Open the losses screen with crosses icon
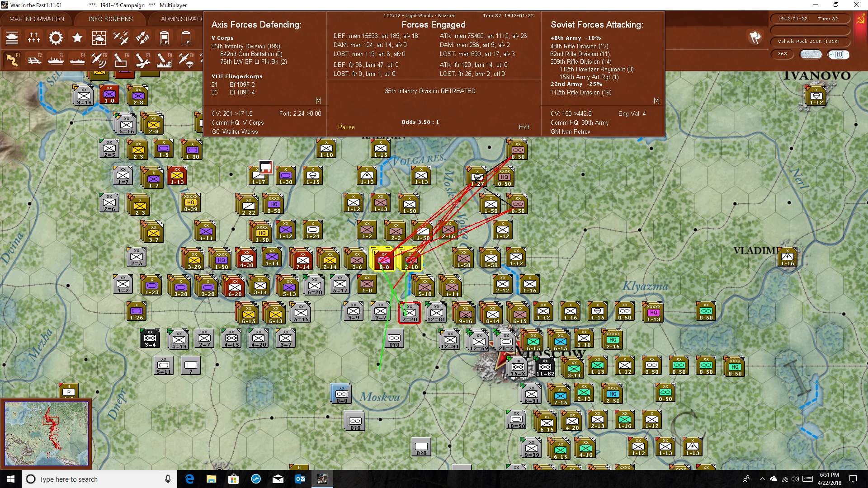 coord(34,38)
